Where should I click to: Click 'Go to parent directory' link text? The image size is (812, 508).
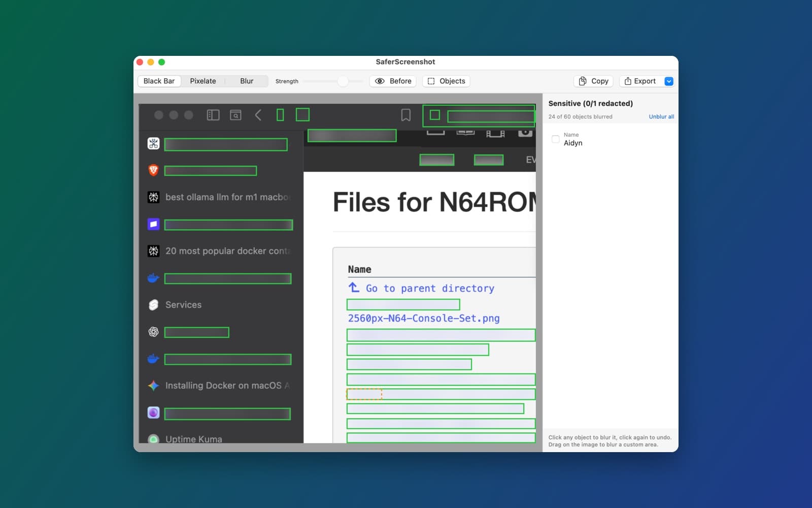(430, 289)
